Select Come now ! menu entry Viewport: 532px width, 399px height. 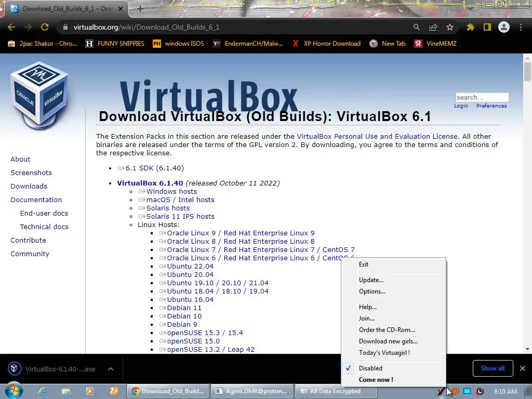click(x=394, y=380)
